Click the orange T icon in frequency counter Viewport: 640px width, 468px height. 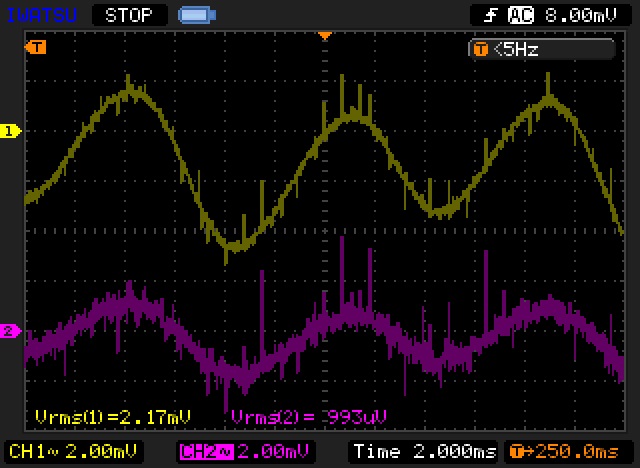[x=480, y=50]
